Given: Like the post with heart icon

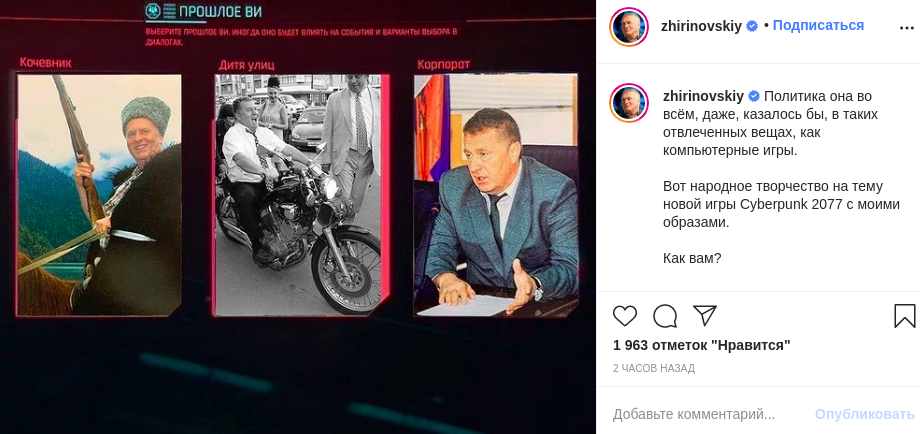Looking at the screenshot, I should click(625, 316).
